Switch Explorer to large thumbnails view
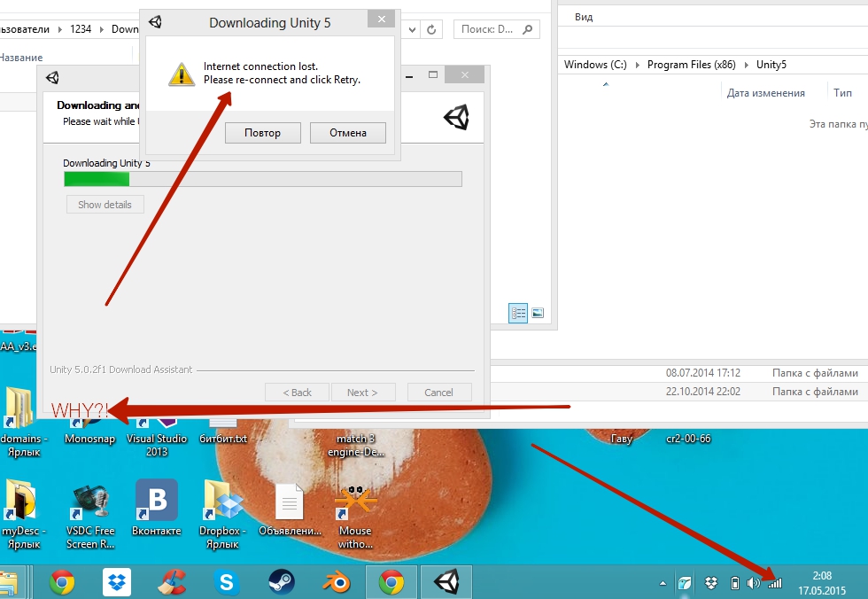 tap(538, 313)
